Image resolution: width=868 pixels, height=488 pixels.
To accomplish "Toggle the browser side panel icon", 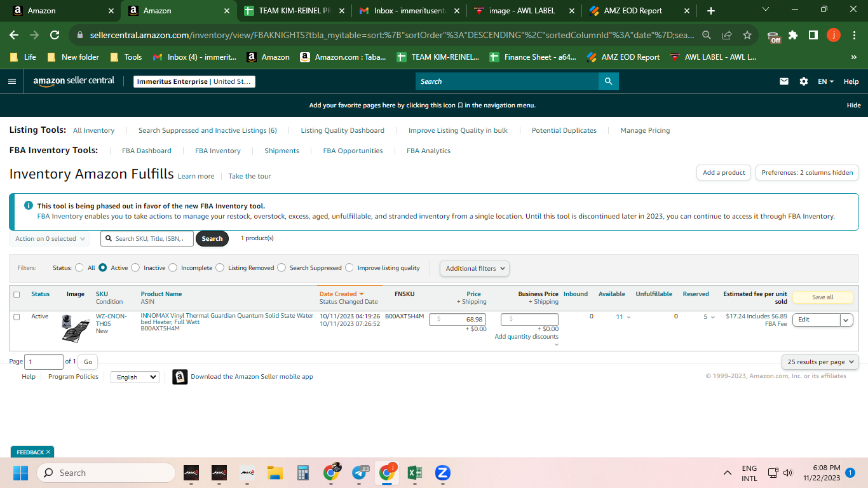I will [813, 36].
